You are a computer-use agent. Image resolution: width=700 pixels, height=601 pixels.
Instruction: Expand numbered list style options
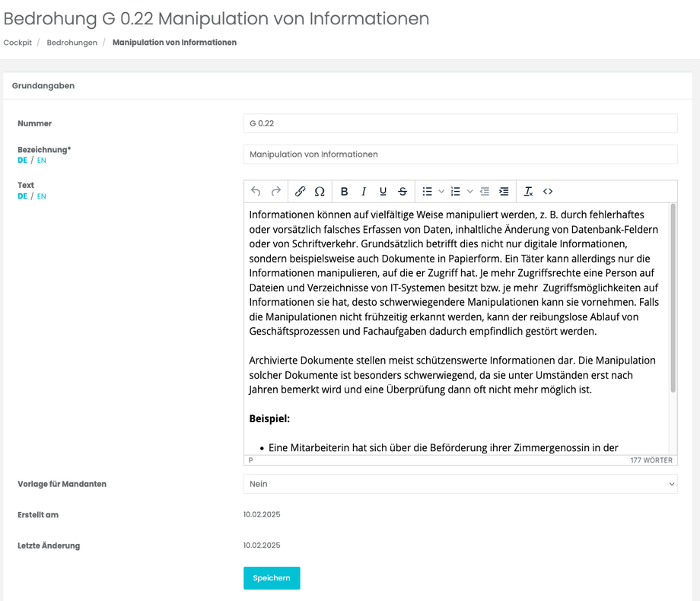pos(469,192)
